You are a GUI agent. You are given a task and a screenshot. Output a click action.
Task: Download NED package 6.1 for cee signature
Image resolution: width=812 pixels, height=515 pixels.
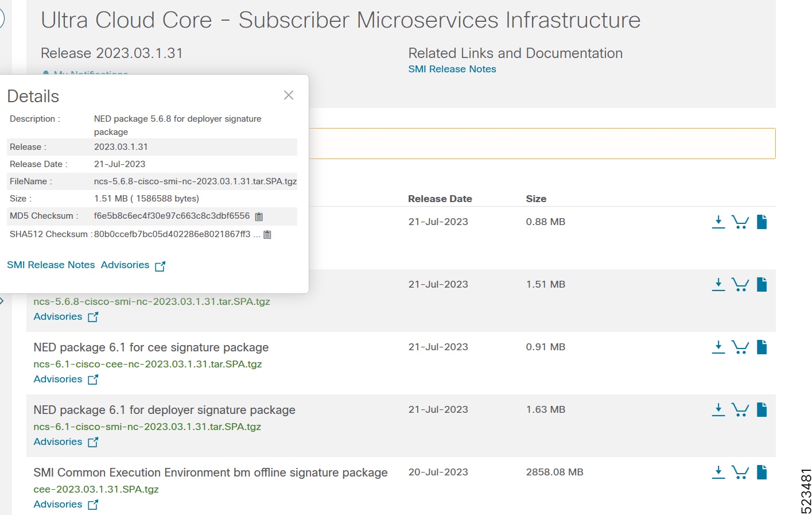718,347
